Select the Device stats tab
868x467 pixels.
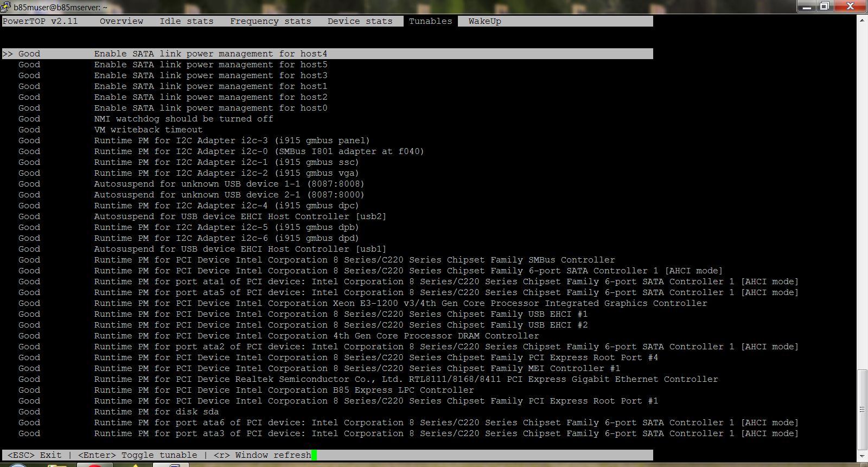360,21
